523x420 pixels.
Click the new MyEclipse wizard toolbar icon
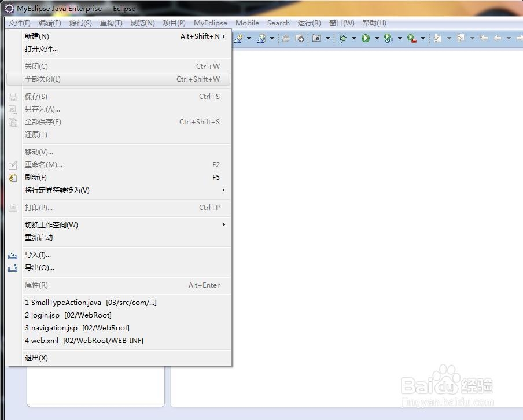point(238,38)
